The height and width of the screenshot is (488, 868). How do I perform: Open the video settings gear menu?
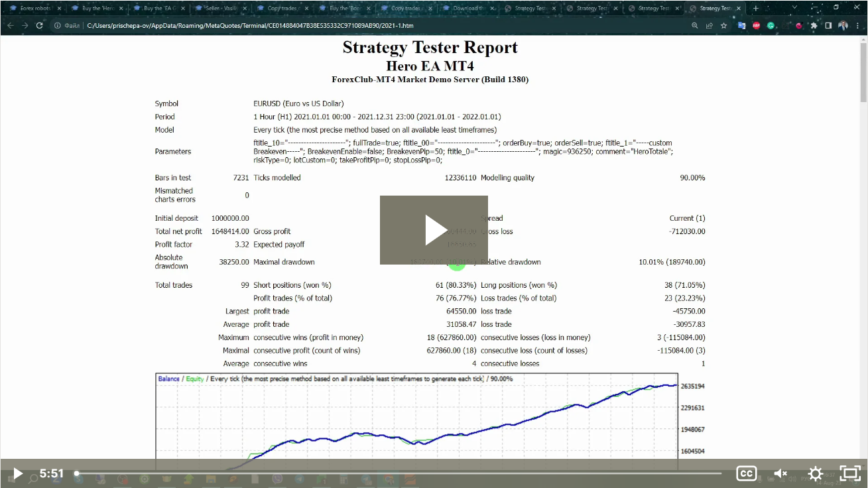click(x=815, y=473)
